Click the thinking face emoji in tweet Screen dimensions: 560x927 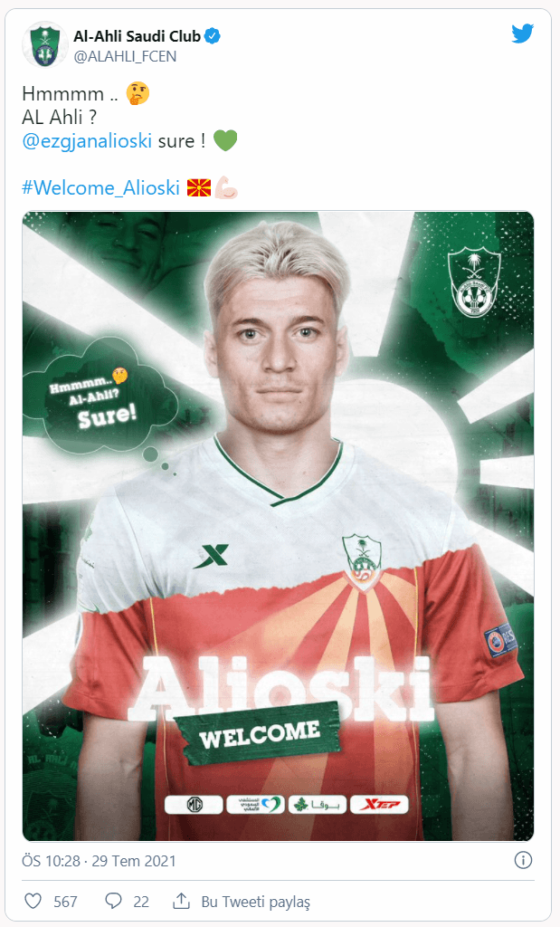coord(138,93)
